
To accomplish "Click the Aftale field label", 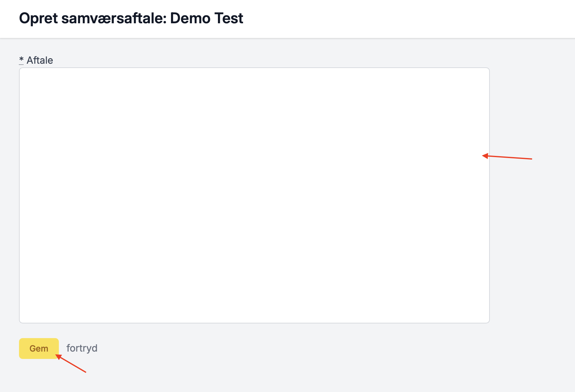I will [x=40, y=60].
